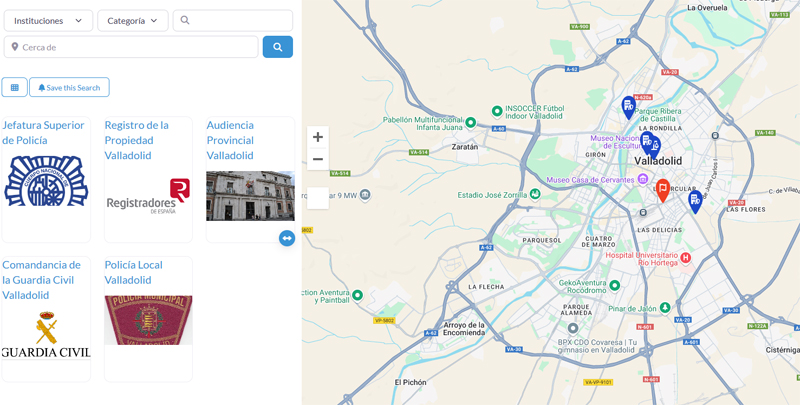Click Estadio José Zorrilla map pin

click(x=535, y=194)
